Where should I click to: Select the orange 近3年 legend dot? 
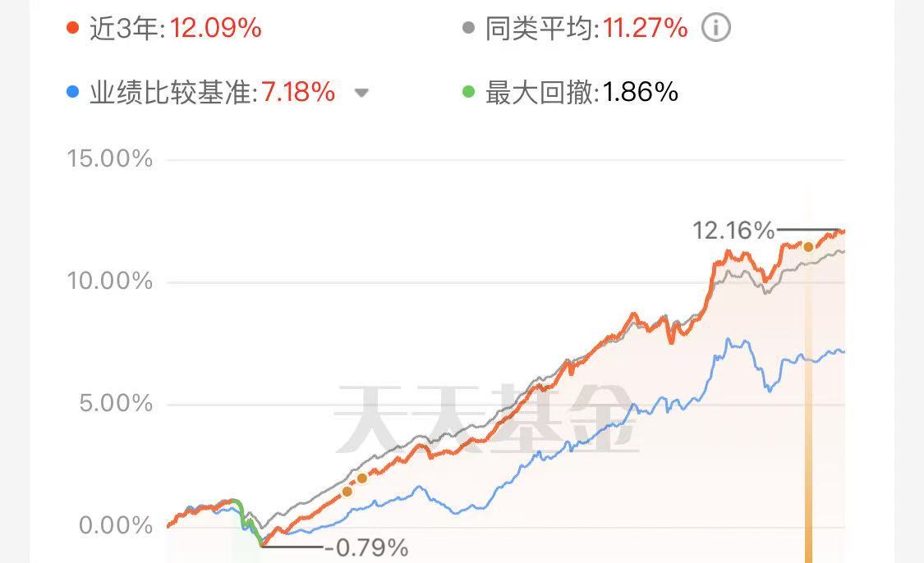click(x=72, y=28)
